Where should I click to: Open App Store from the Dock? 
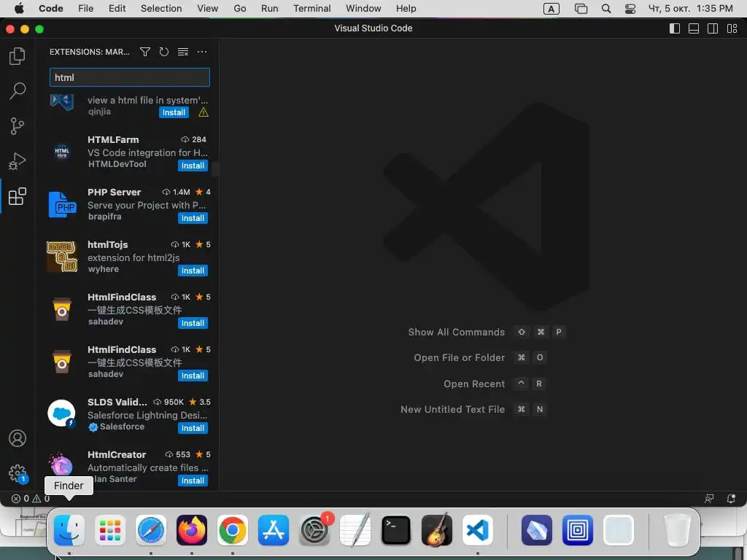(274, 530)
